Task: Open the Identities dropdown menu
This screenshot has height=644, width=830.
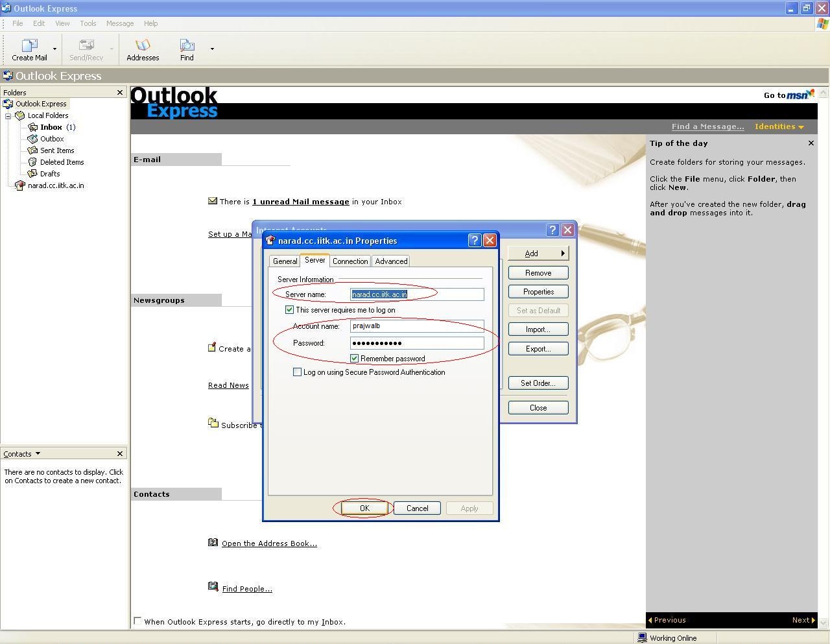Action: (779, 126)
